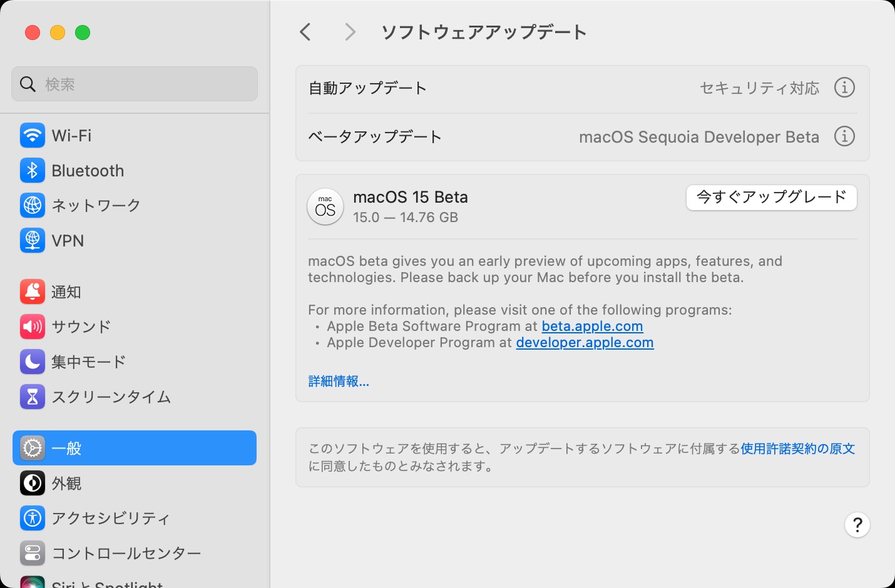Click the Bluetooth icon in sidebar

click(33, 170)
